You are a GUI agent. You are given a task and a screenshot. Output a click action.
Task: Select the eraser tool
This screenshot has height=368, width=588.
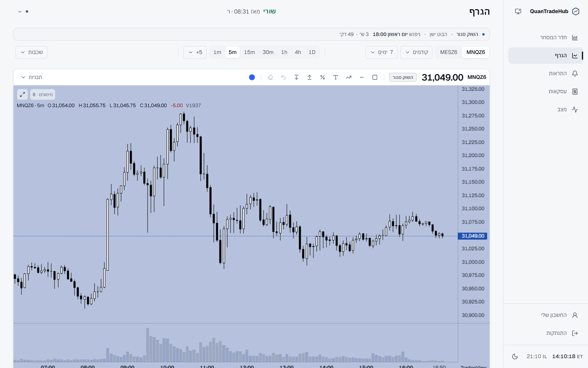270,77
